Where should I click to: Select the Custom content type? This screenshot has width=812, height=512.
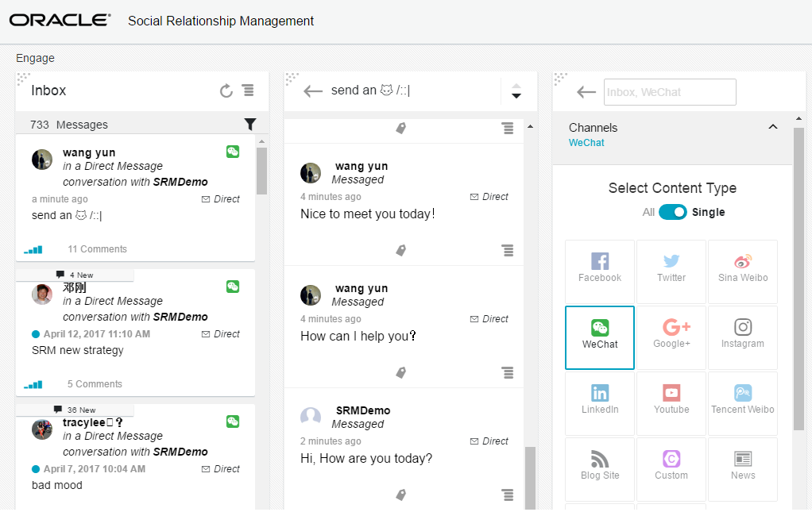tap(671, 469)
